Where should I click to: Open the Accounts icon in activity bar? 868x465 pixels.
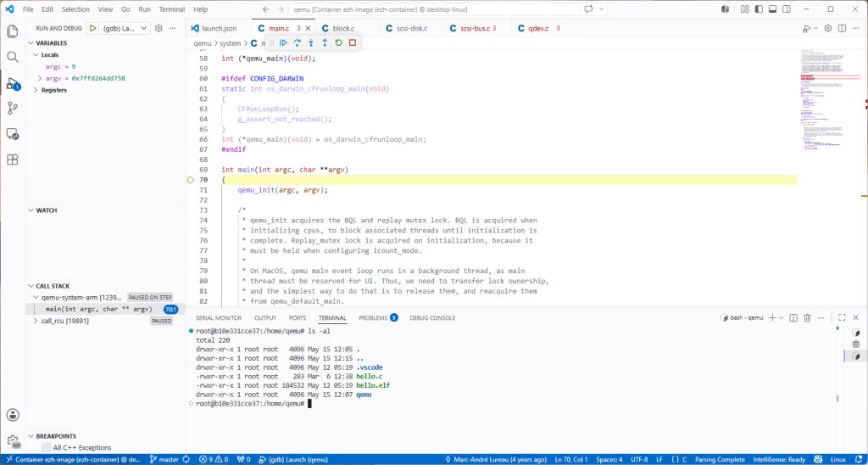(x=12, y=415)
